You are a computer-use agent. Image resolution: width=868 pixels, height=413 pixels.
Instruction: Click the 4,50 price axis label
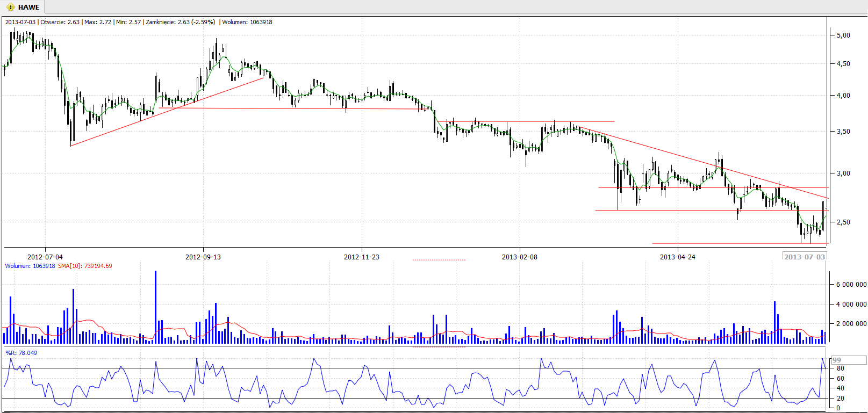click(843, 64)
